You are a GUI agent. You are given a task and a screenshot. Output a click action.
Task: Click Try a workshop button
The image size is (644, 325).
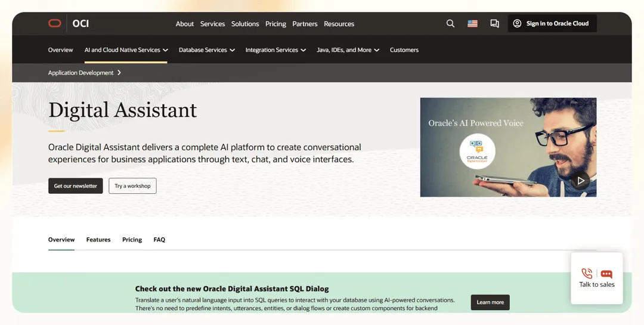132,185
